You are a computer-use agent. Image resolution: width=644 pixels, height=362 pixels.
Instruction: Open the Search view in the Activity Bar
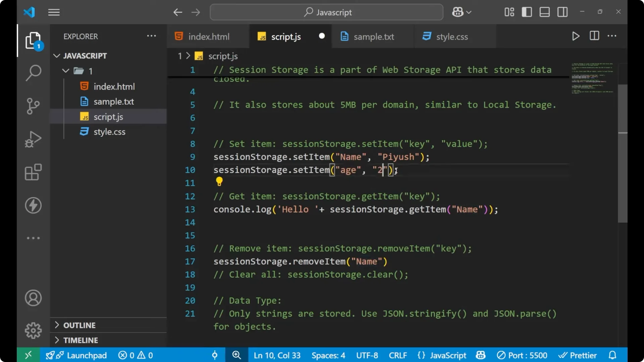[33, 73]
